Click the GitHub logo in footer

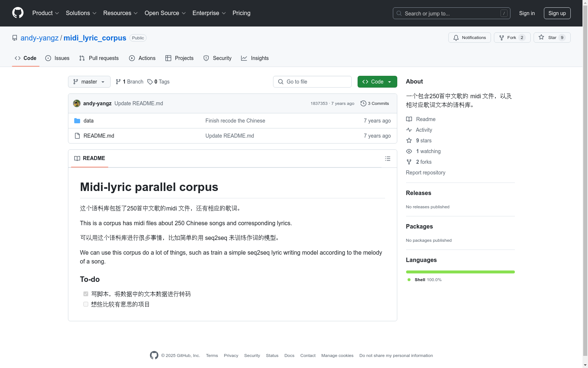coord(154,355)
